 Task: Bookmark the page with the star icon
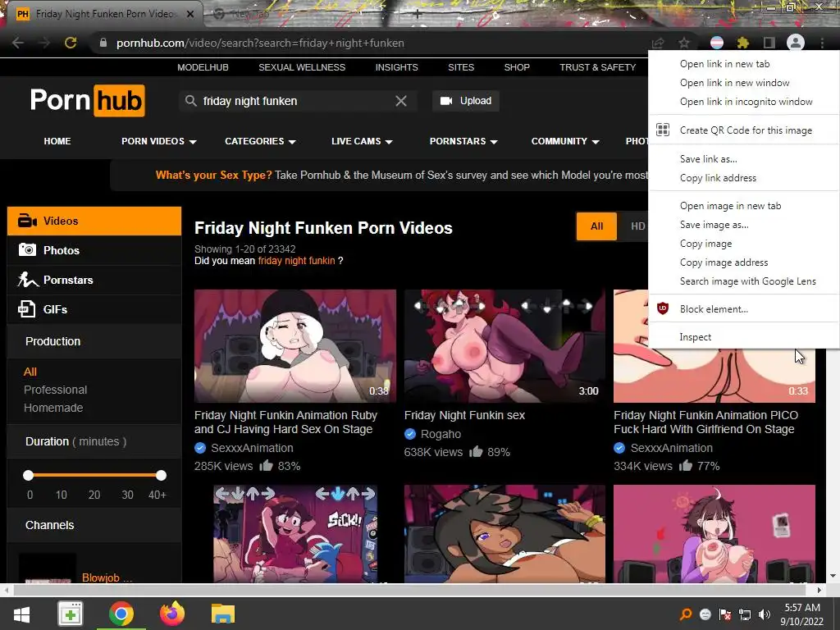(684, 43)
